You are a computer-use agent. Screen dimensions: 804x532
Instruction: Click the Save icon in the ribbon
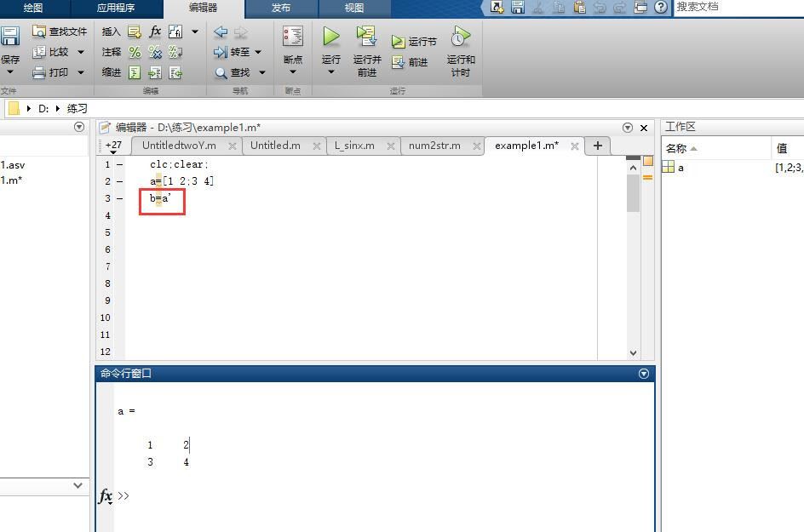tap(9, 37)
